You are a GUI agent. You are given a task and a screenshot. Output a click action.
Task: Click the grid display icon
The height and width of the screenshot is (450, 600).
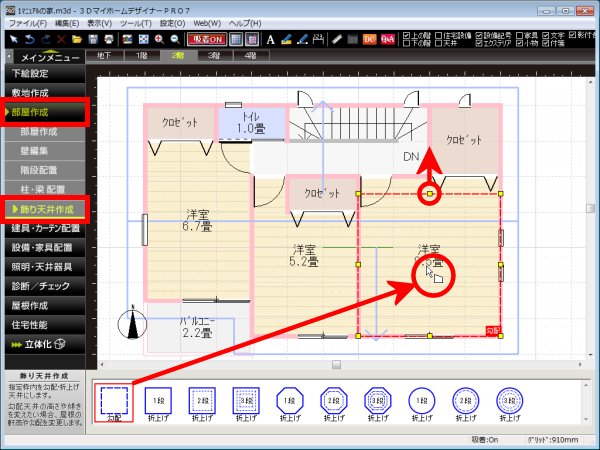pos(236,39)
